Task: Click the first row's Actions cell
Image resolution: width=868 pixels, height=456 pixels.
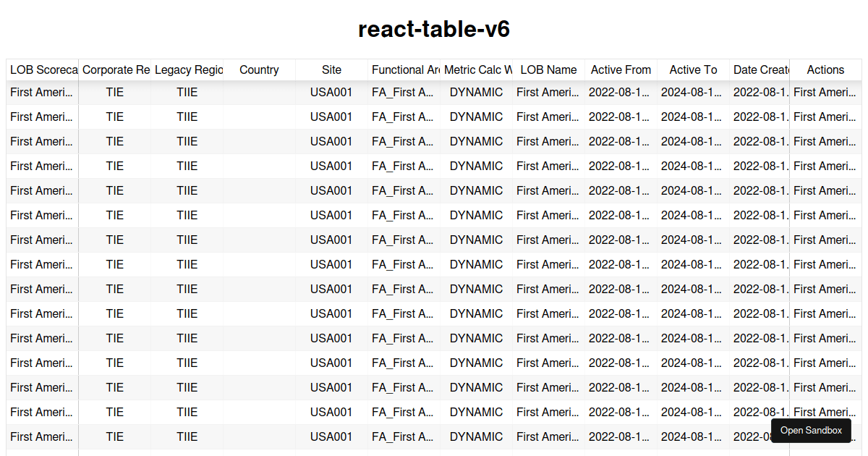Action: (825, 92)
